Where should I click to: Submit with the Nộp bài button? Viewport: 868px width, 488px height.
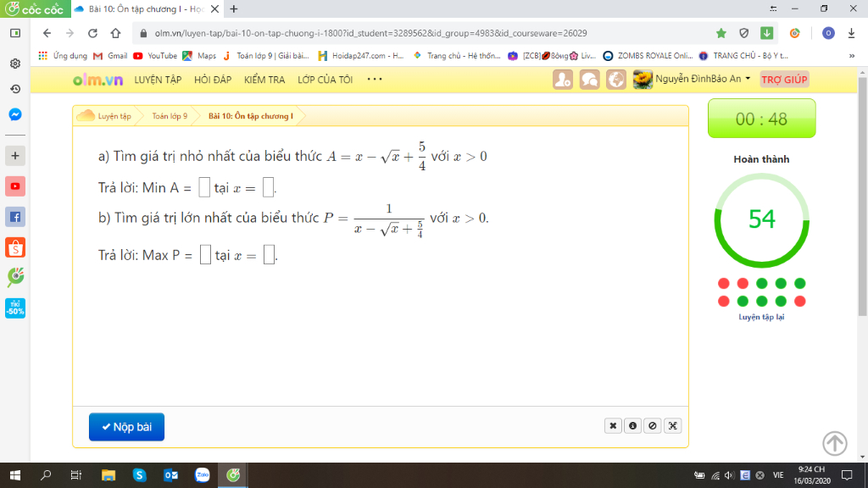coord(127,427)
